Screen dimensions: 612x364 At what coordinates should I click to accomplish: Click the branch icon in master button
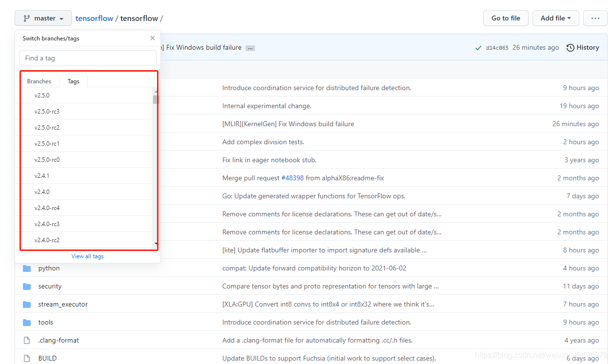pyautogui.click(x=27, y=18)
